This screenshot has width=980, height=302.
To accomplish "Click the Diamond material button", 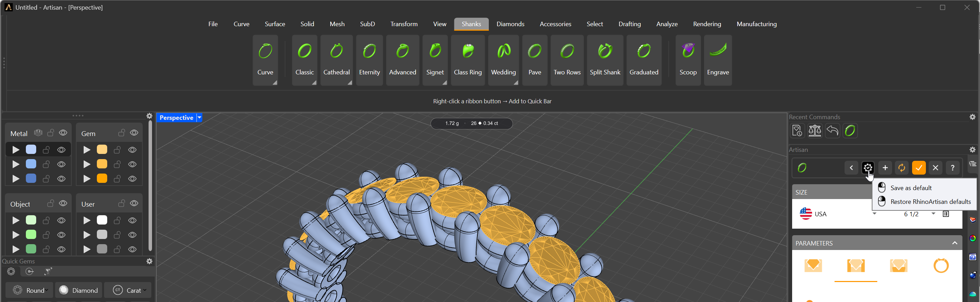I will [79, 290].
